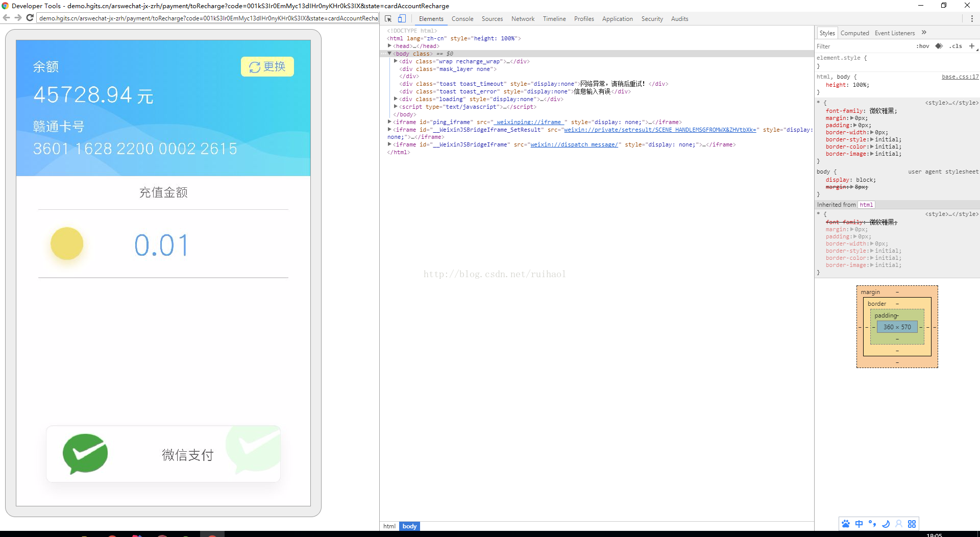Viewport: 980px width, 537px height.
Task: Select the Computed sidebar tab
Action: pyautogui.click(x=854, y=33)
